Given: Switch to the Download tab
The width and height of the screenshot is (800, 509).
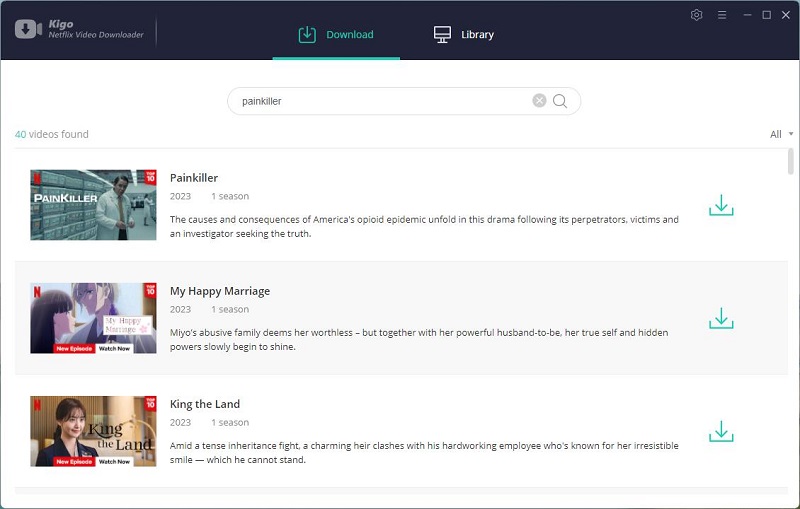Looking at the screenshot, I should pyautogui.click(x=336, y=34).
